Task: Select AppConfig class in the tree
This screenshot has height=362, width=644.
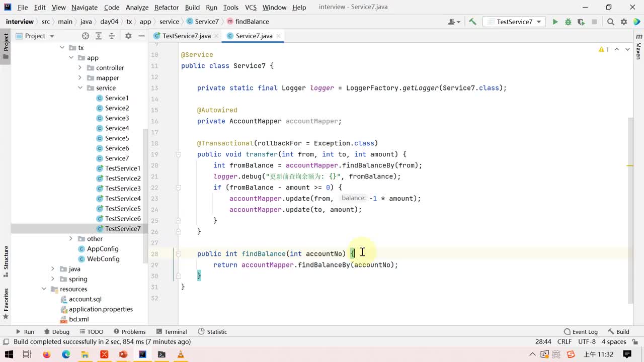Action: tap(103, 249)
